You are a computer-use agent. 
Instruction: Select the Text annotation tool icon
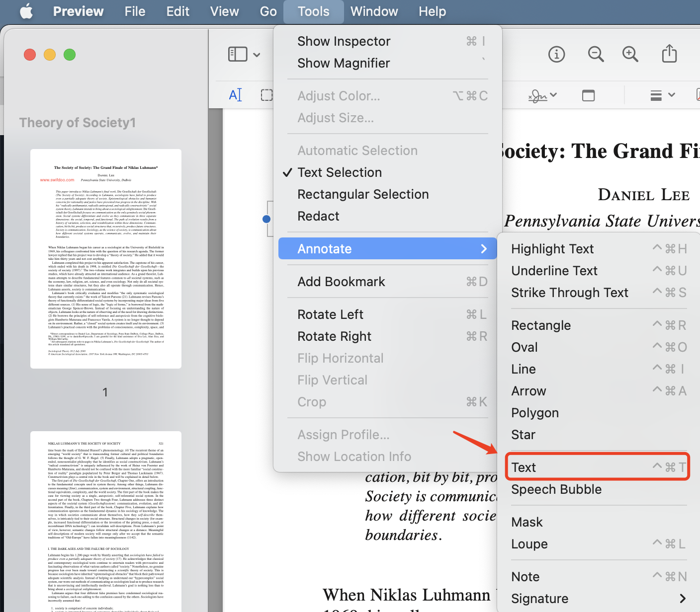235,94
